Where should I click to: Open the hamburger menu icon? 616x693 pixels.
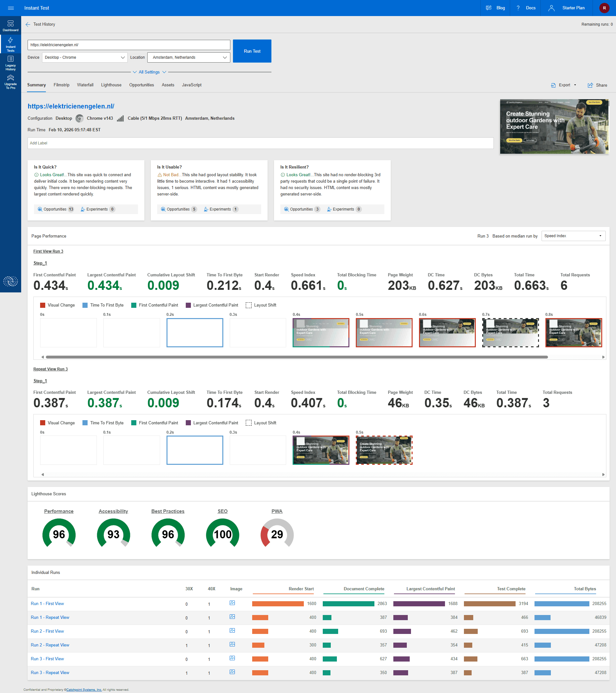pos(11,8)
